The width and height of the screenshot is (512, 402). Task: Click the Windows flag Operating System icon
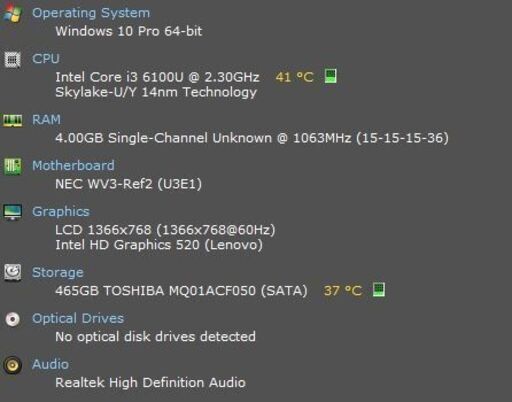point(12,13)
